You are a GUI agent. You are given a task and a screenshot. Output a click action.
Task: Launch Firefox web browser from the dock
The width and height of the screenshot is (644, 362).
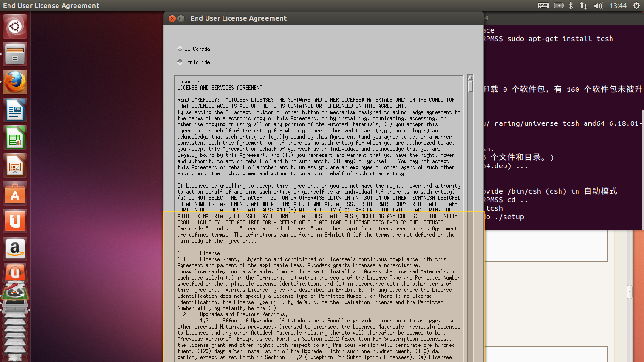coord(15,82)
